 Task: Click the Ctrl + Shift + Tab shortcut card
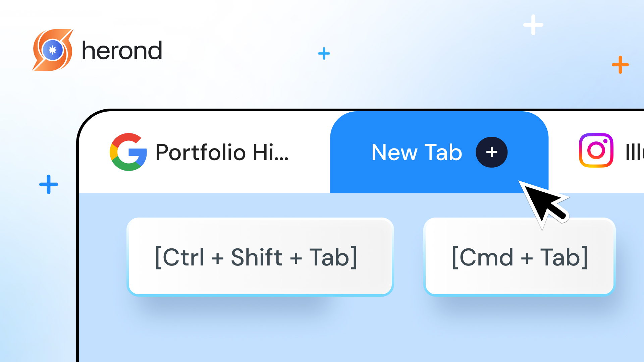pos(260,257)
